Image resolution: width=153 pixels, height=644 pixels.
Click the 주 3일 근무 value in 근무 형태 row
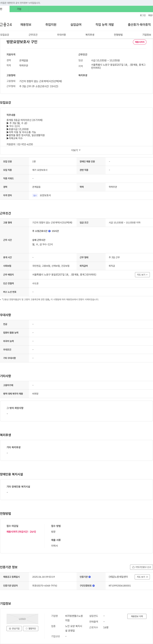(x=114, y=257)
